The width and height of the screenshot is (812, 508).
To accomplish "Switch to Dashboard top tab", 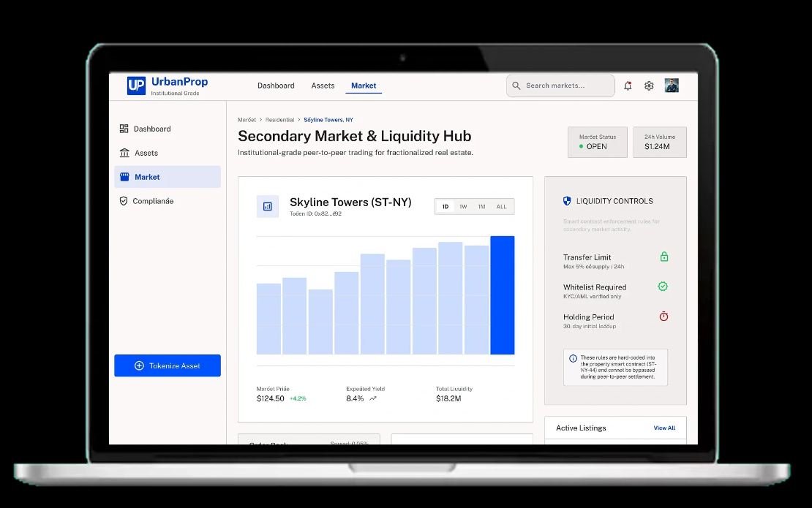I will 276,86.
